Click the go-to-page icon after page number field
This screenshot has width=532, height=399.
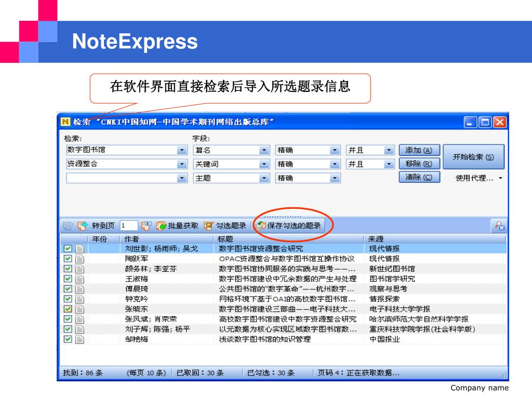coord(146,225)
